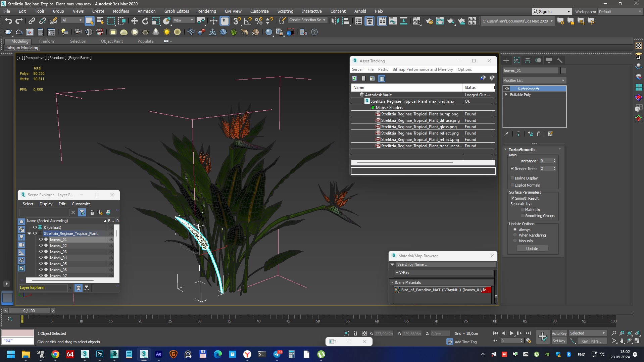Uncheck Render Iters checkbox
644x362 pixels.
[x=512, y=169]
